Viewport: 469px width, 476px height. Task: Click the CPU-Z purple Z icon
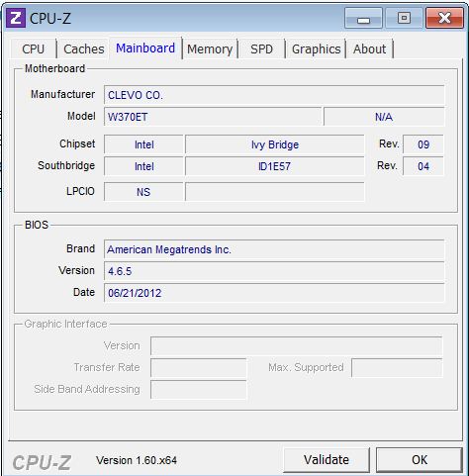(16, 18)
